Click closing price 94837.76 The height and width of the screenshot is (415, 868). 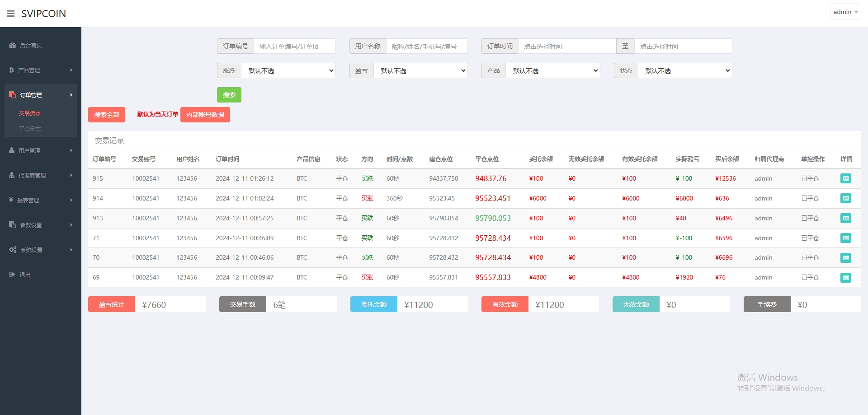tap(491, 178)
